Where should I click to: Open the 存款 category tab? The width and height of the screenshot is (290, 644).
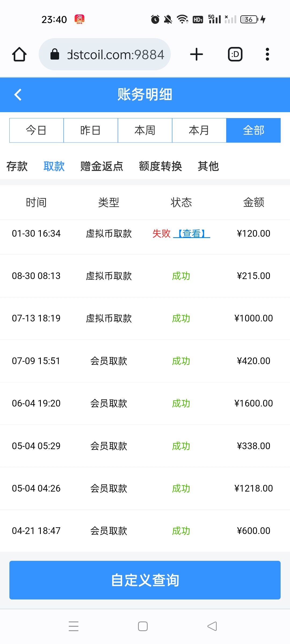[x=17, y=166]
